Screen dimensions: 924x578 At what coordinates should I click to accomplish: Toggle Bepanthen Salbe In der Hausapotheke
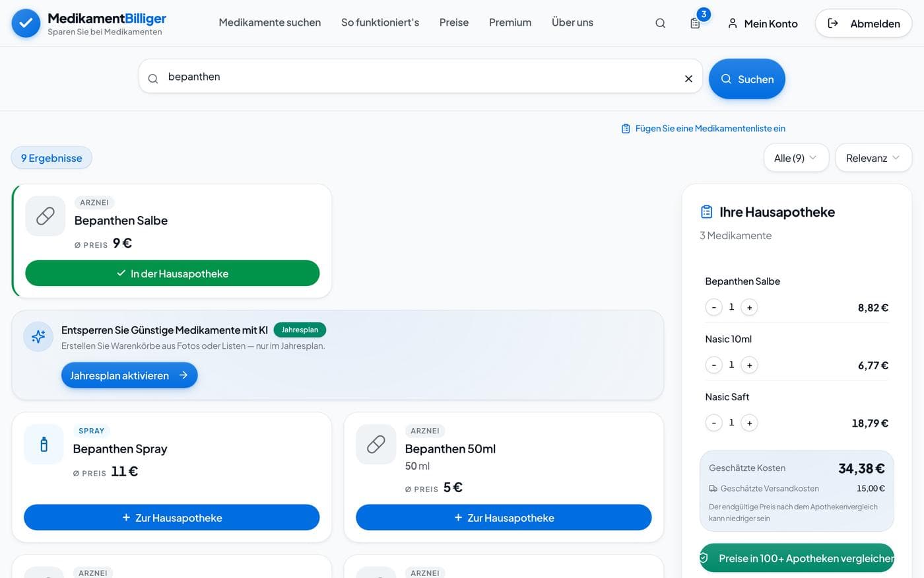tap(172, 273)
